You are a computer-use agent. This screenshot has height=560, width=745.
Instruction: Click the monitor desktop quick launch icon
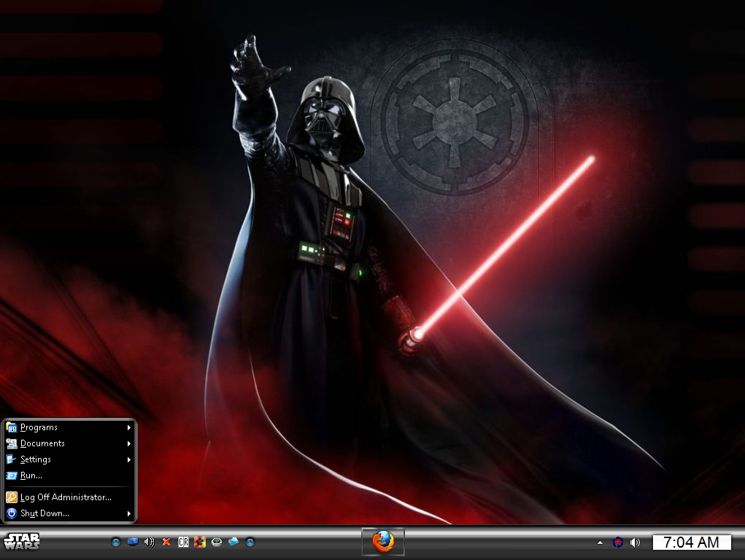[133, 542]
